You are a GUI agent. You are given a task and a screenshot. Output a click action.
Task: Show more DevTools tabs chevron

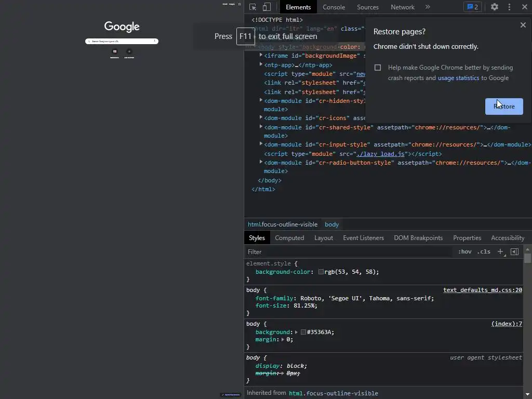428,7
